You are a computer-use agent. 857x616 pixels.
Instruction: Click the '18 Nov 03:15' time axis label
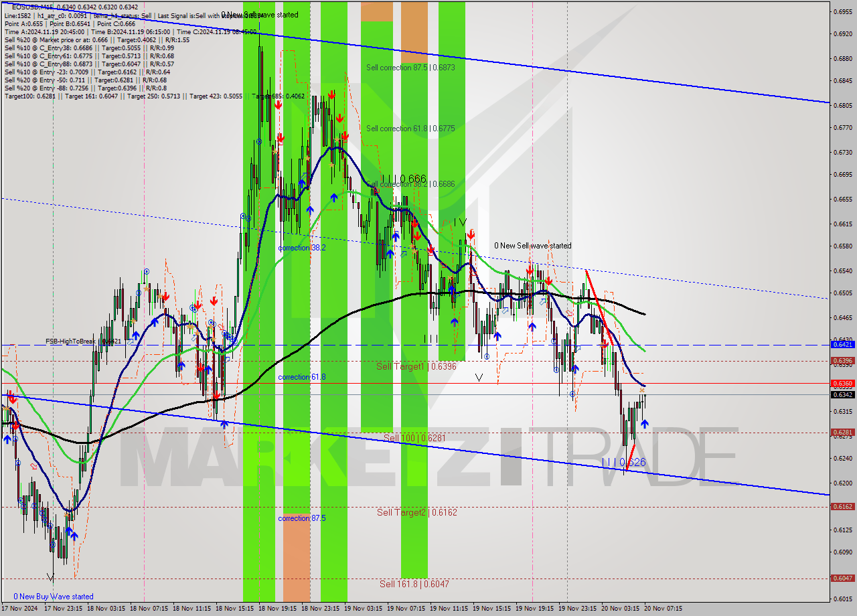(107, 609)
